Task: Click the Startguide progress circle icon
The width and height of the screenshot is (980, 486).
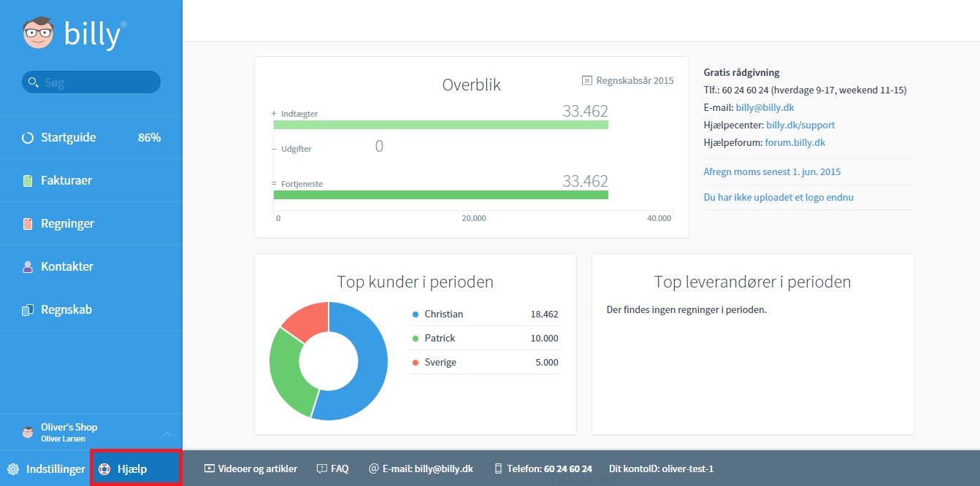Action: coord(28,137)
